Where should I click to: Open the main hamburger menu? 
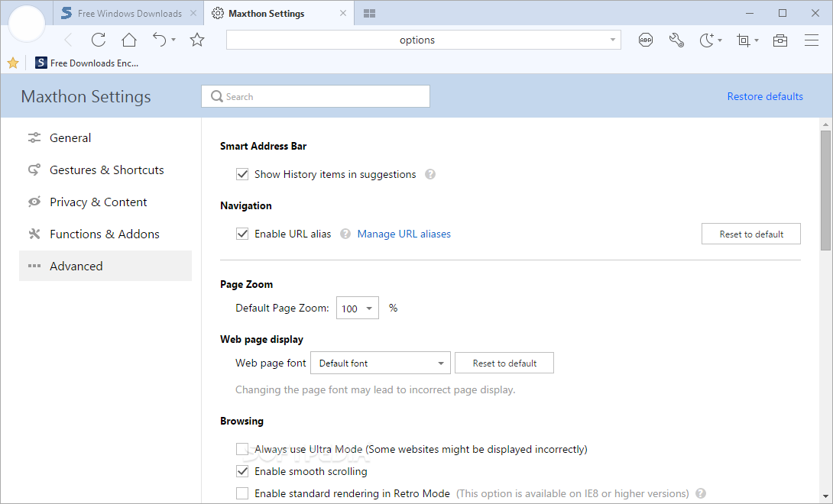pyautogui.click(x=811, y=40)
